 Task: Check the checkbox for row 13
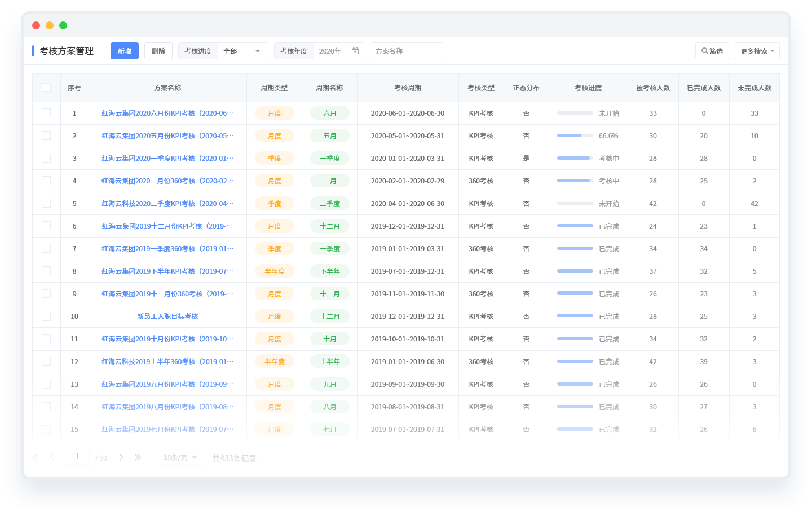pyautogui.click(x=46, y=384)
